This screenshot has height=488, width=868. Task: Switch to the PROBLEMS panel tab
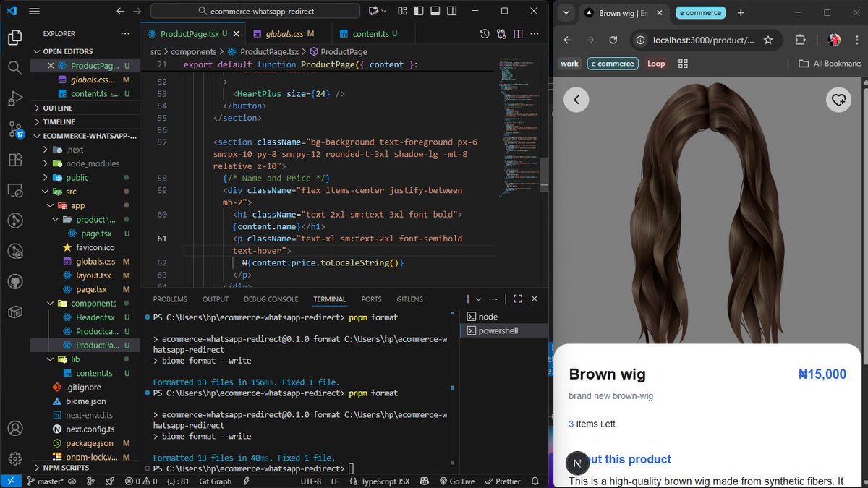170,299
